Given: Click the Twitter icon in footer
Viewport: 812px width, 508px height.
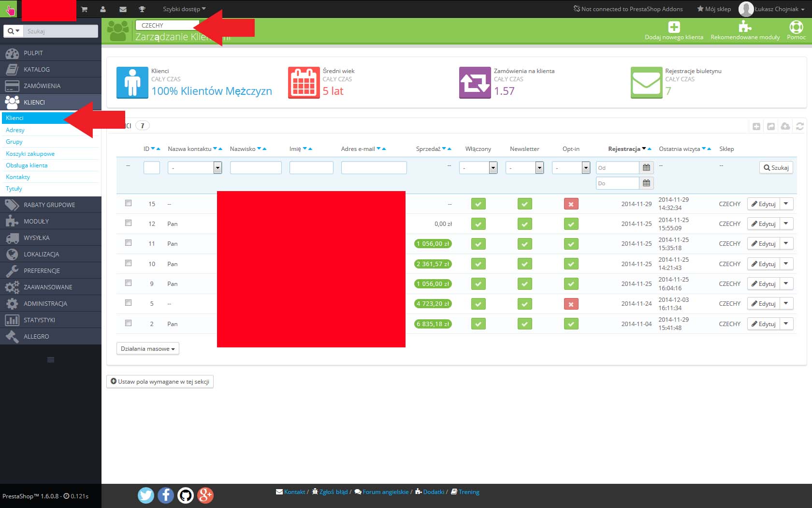Looking at the screenshot, I should point(146,495).
